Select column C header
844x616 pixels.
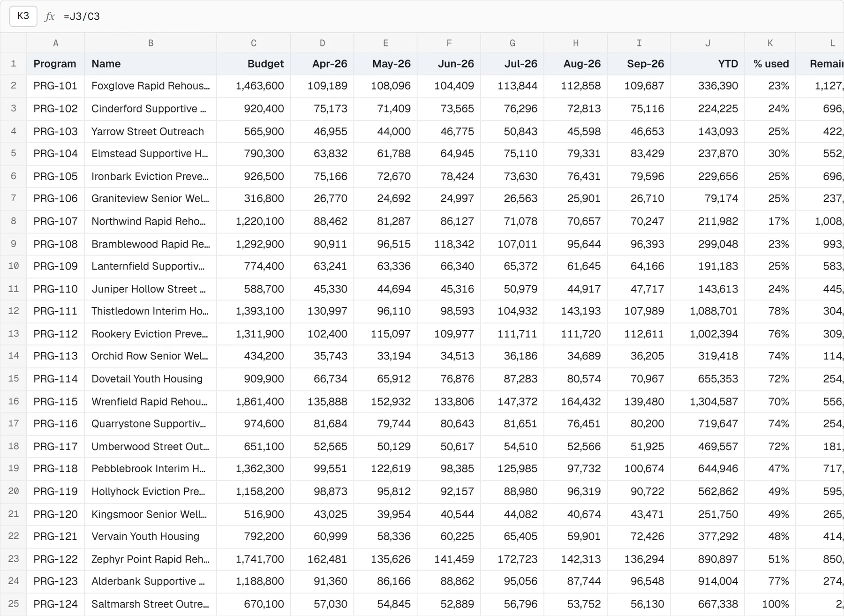[254, 43]
